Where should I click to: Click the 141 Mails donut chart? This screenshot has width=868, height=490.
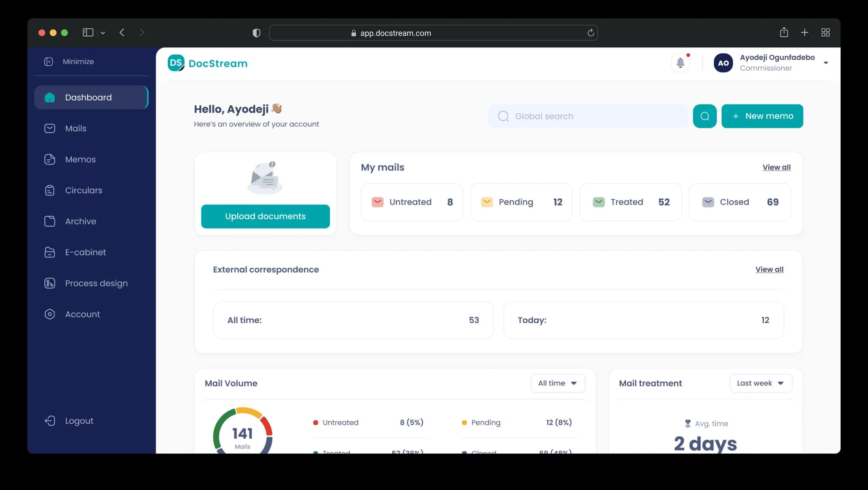[x=243, y=431]
